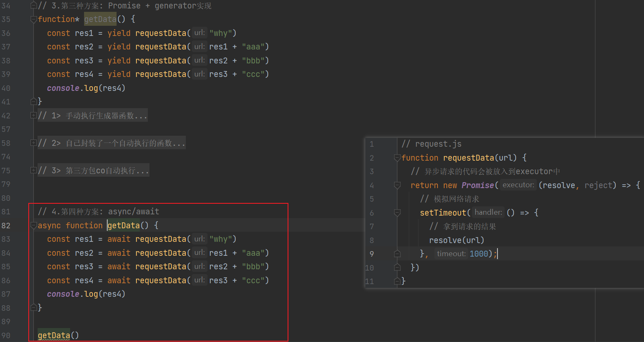
Task: Click the url: inlay hint on line 37
Action: click(200, 47)
